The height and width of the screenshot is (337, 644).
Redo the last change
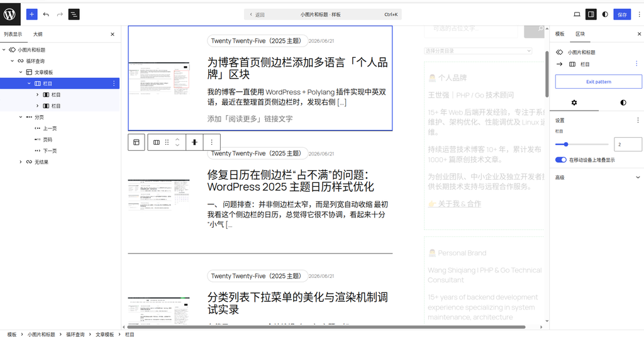click(x=60, y=14)
